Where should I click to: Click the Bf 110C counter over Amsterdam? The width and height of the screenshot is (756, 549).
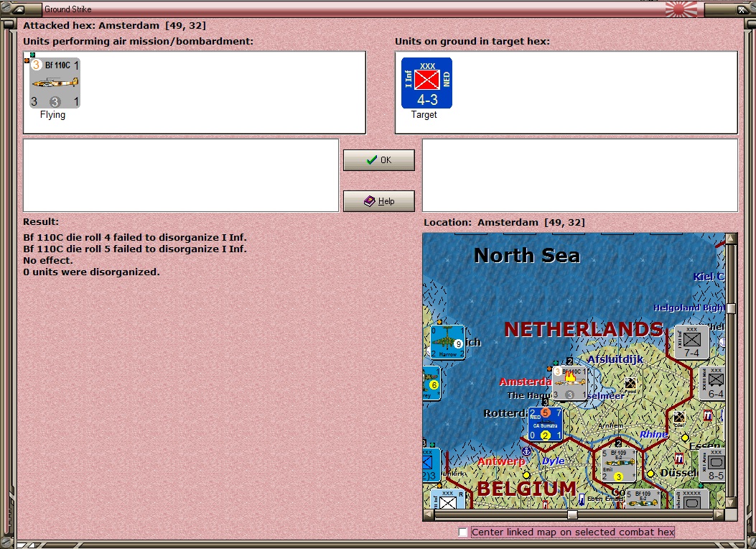(x=570, y=383)
